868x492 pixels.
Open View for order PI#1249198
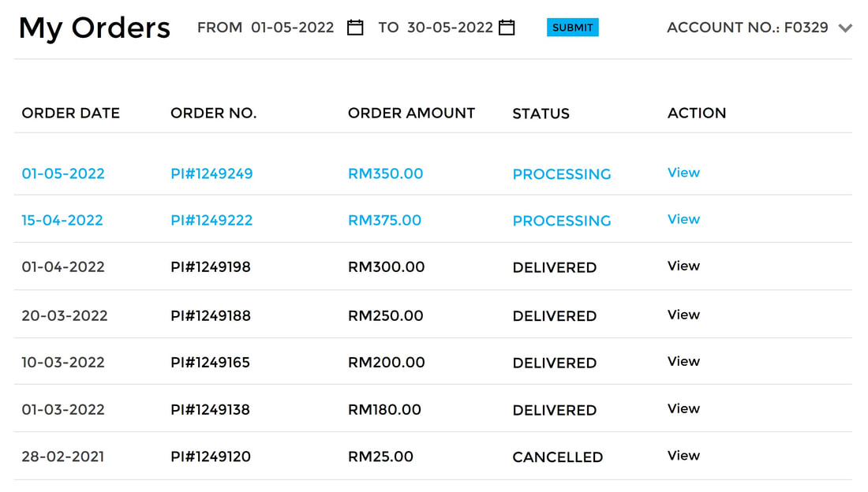coord(683,266)
